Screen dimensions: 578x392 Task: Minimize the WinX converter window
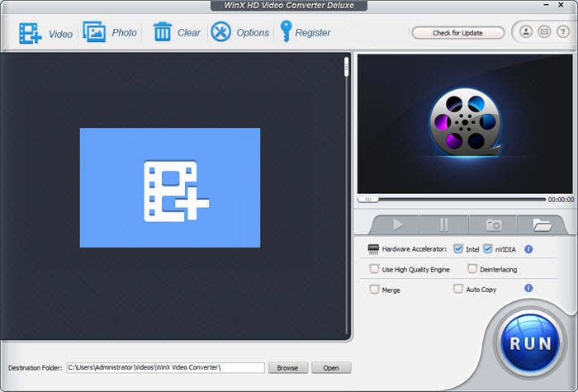(x=547, y=5)
